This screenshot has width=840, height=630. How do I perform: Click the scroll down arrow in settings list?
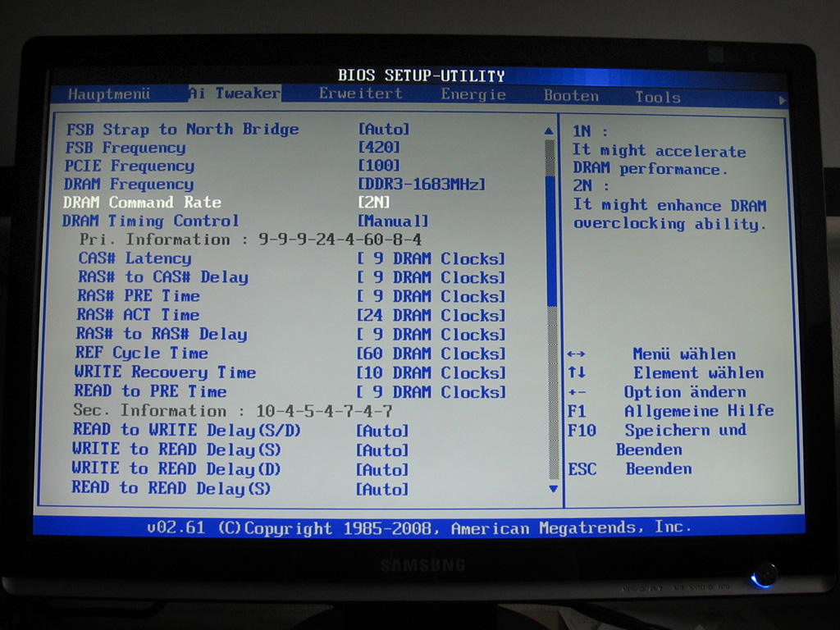(x=553, y=489)
